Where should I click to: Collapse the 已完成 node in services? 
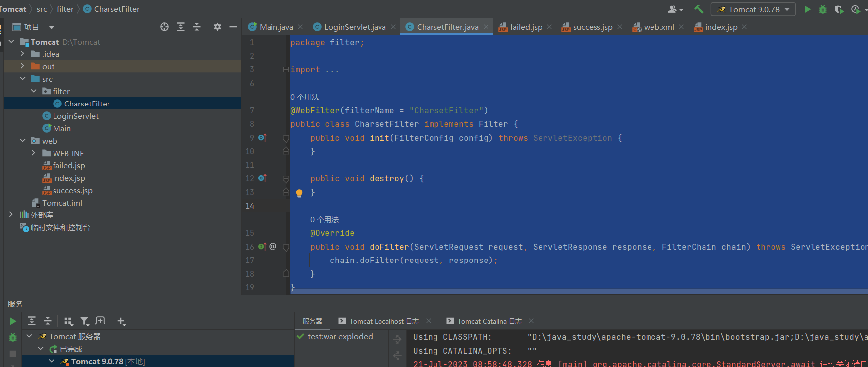(x=41, y=349)
